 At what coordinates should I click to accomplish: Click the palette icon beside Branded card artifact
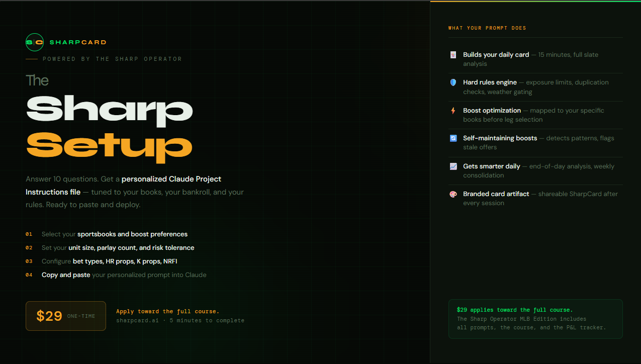tap(453, 194)
